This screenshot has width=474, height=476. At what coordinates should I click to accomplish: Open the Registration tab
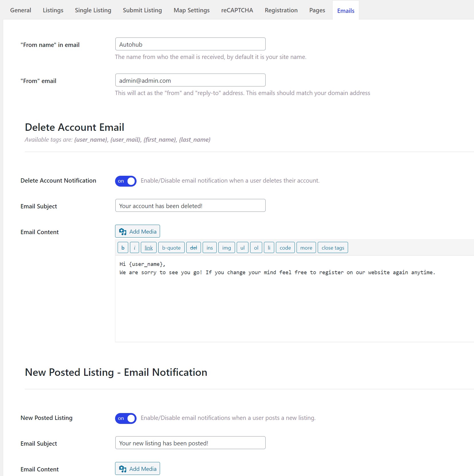point(281,10)
